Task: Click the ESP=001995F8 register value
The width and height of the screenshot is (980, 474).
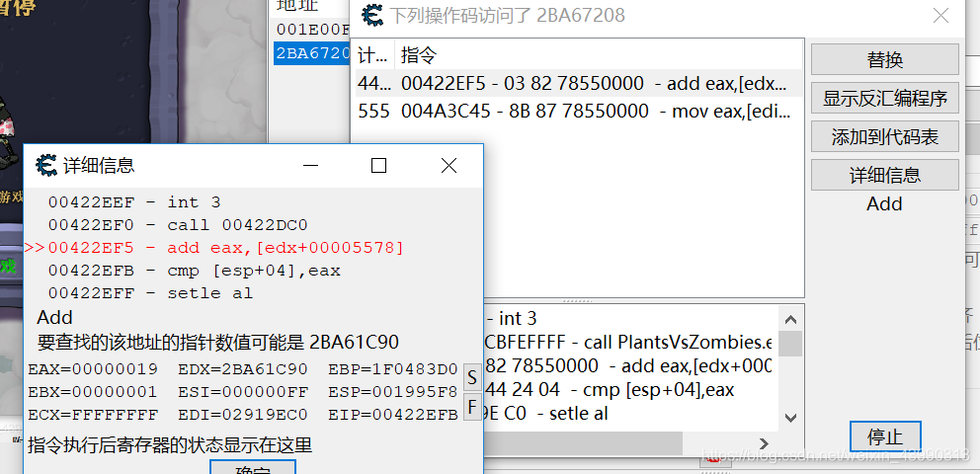Action: click(x=393, y=392)
